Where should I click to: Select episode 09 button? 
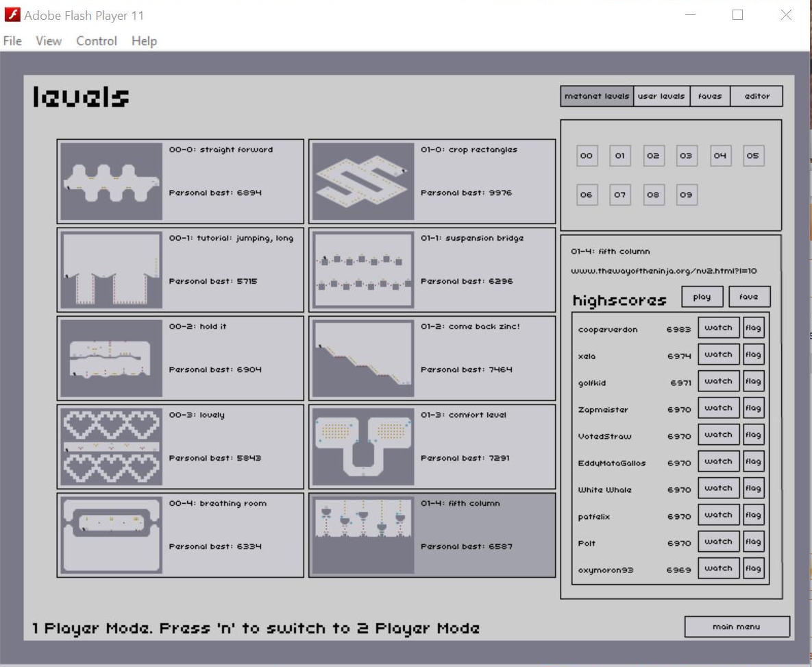click(x=686, y=195)
